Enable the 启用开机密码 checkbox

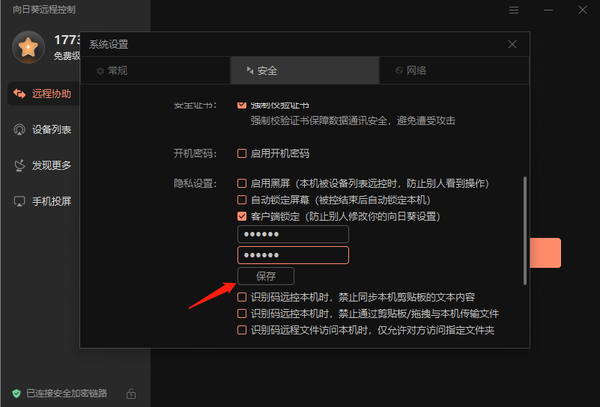coord(242,153)
